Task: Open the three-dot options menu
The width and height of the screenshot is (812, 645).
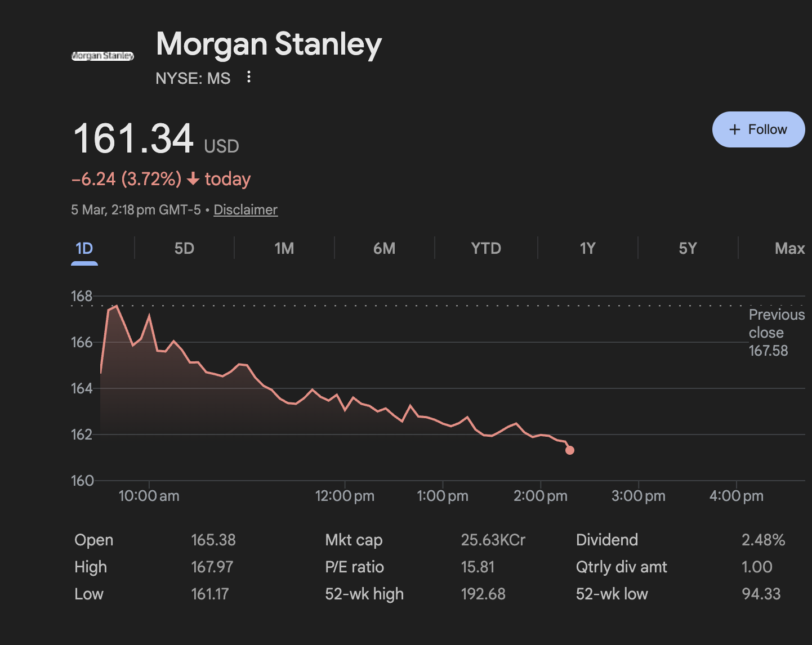Action: [248, 78]
